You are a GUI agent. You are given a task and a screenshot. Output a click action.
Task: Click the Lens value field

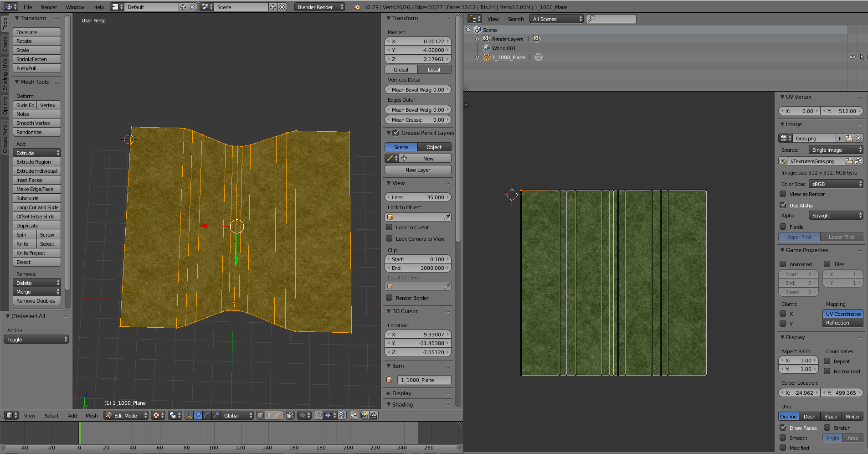pos(418,197)
